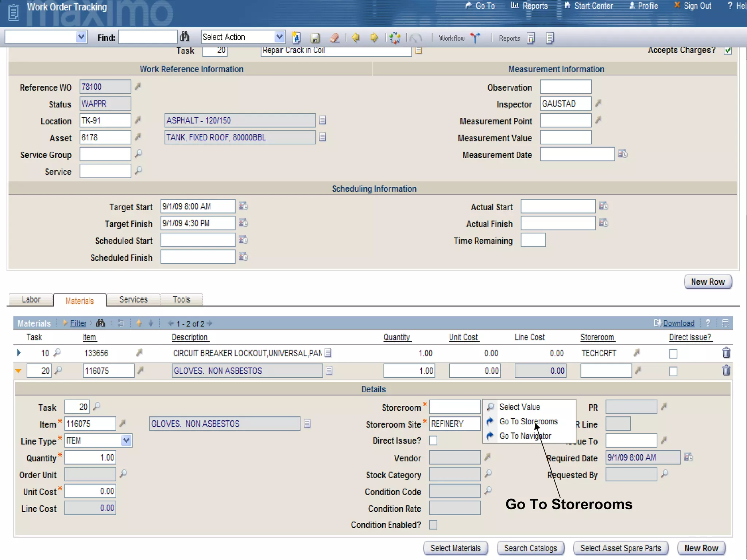This screenshot has height=560, width=747.
Task: Switch to the Labor tab
Action: [x=31, y=300]
